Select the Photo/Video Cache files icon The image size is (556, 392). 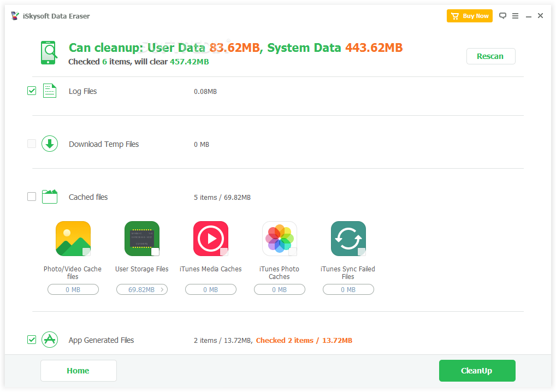coord(73,239)
